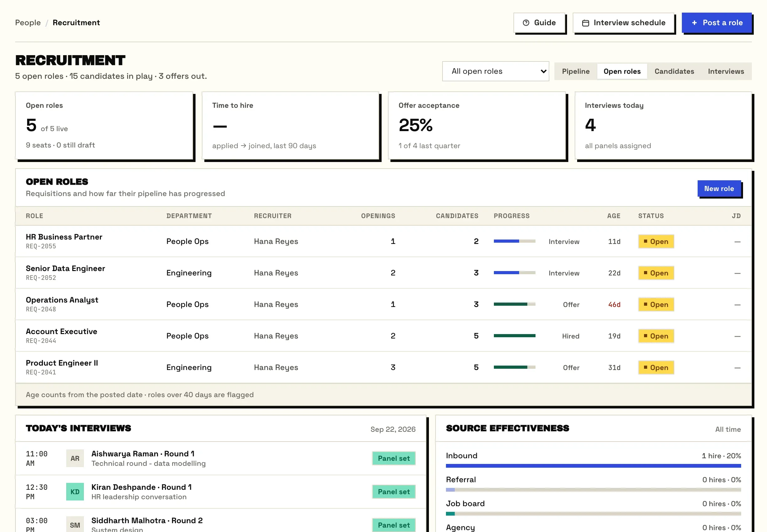The image size is (767, 532).
Task: Click the plus icon on Post a role
Action: tap(694, 23)
